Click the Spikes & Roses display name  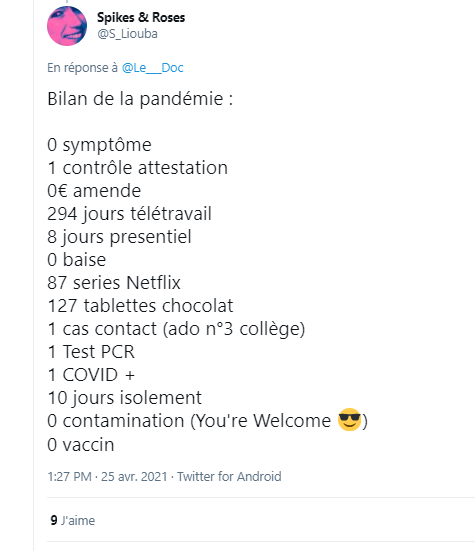pyautogui.click(x=141, y=17)
